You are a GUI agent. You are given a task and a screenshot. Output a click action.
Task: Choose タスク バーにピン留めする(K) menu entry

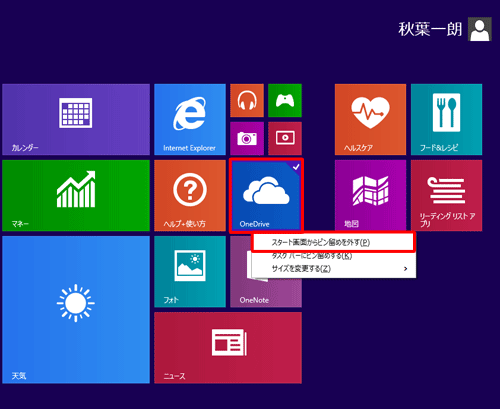tap(333, 256)
